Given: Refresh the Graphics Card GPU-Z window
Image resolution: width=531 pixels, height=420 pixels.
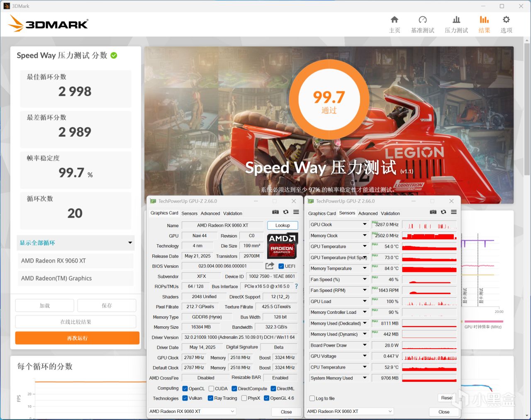Looking at the screenshot, I should coord(286,212).
